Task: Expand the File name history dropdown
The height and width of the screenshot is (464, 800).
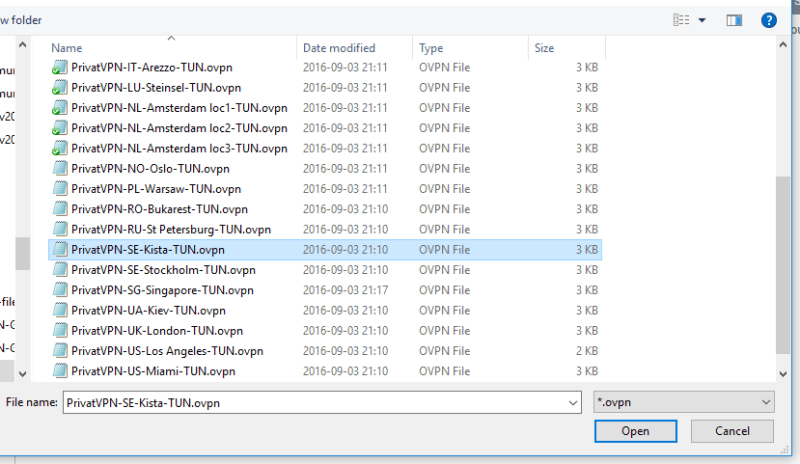Action: (x=573, y=402)
